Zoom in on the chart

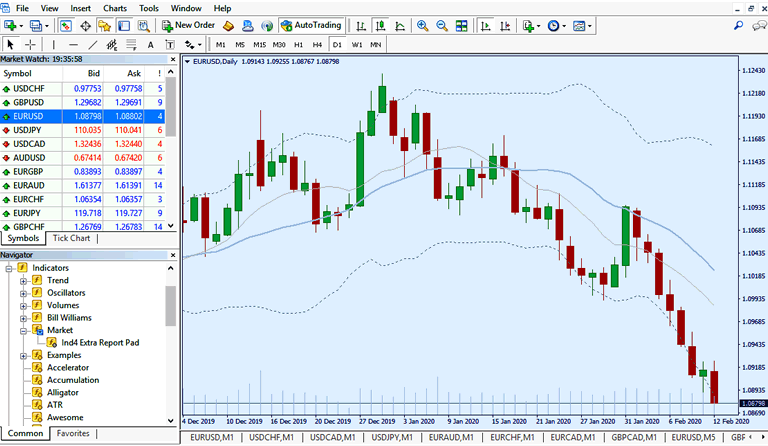[422, 25]
